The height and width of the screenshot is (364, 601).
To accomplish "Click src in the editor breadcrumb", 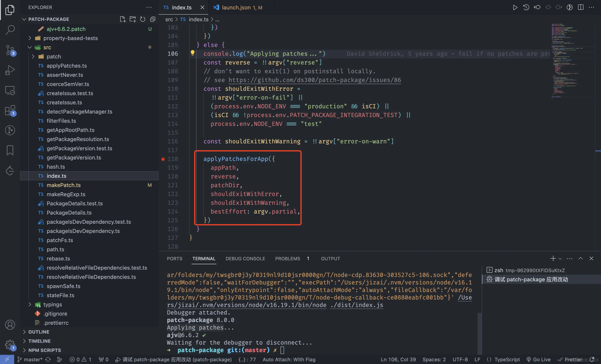I will [x=169, y=19].
